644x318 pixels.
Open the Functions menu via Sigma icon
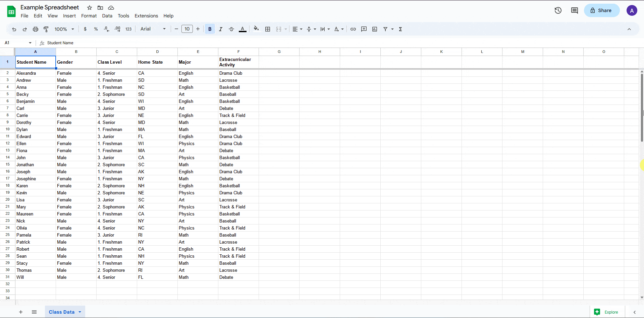400,29
